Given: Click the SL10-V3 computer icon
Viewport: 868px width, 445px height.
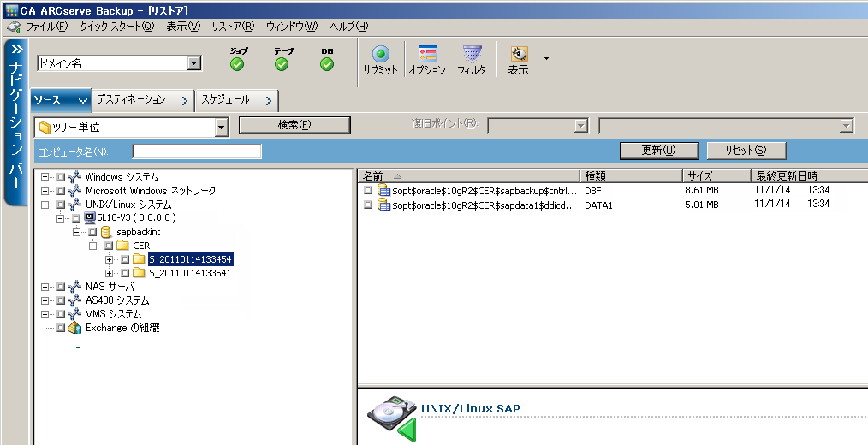Looking at the screenshot, I should [89, 218].
